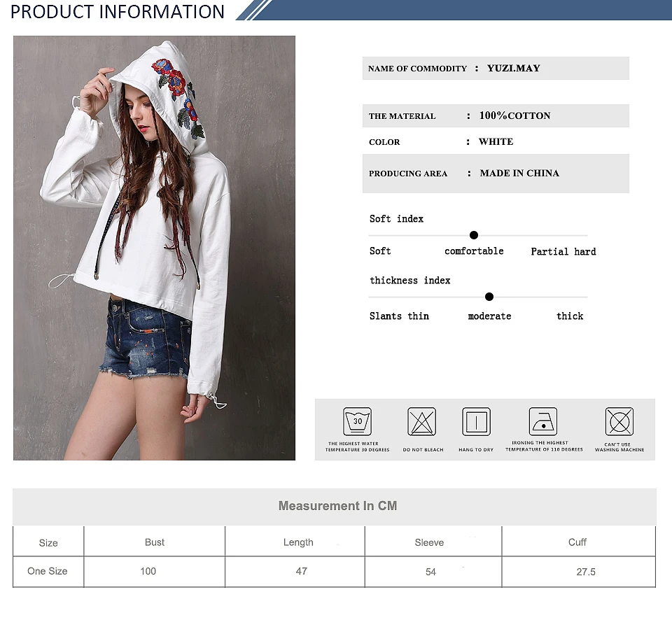Screen dimensions: 672x620
Task: Click the 'Slants thin' thickness label
Action: (x=399, y=316)
